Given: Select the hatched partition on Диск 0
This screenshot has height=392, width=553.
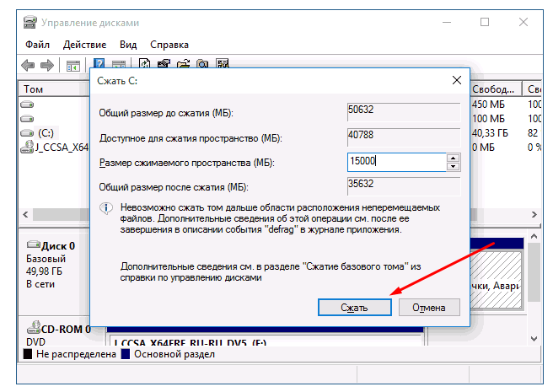Looking at the screenshot, I should (x=496, y=279).
